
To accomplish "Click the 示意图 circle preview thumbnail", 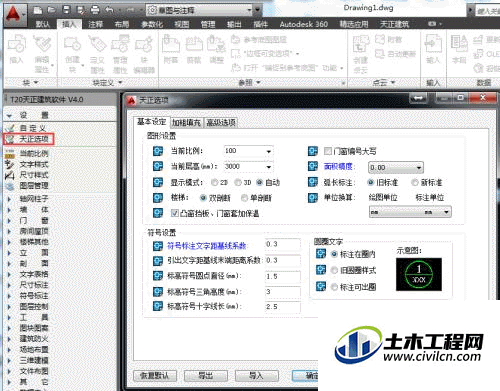I will pyautogui.click(x=419, y=274).
